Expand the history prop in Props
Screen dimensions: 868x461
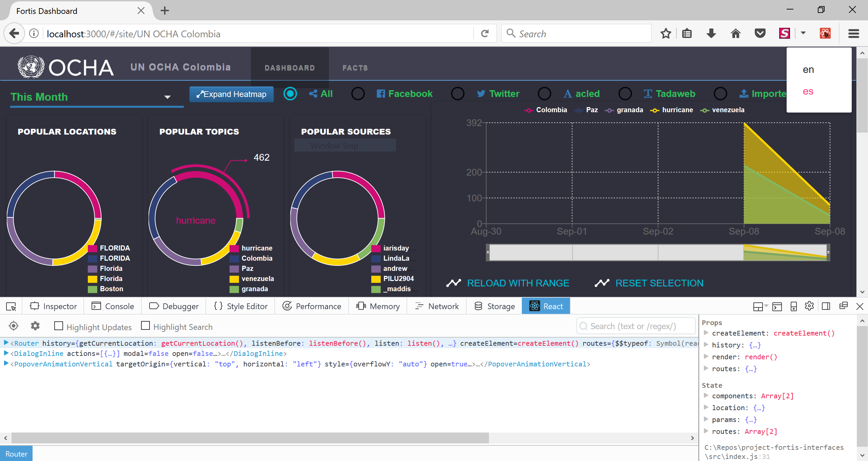click(706, 345)
